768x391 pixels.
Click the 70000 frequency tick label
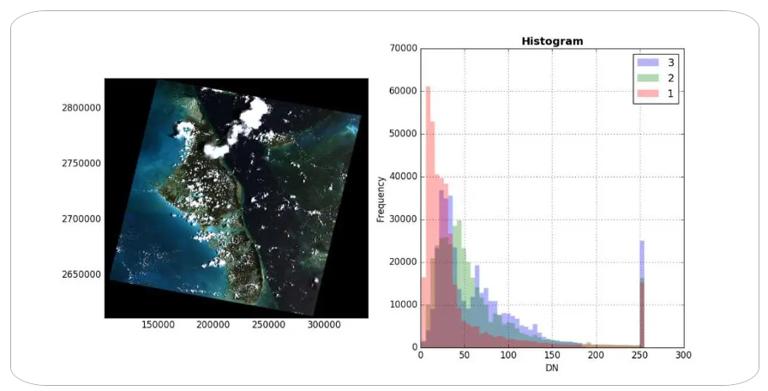click(403, 49)
